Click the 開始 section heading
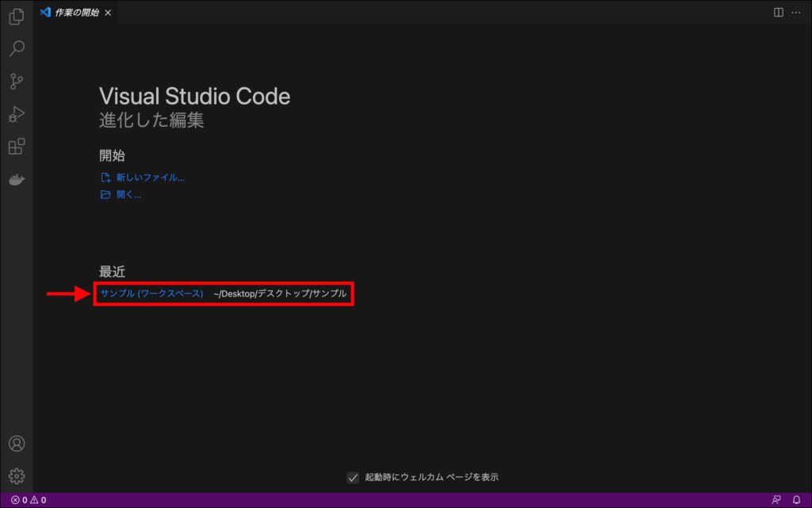The image size is (812, 508). pos(112,155)
